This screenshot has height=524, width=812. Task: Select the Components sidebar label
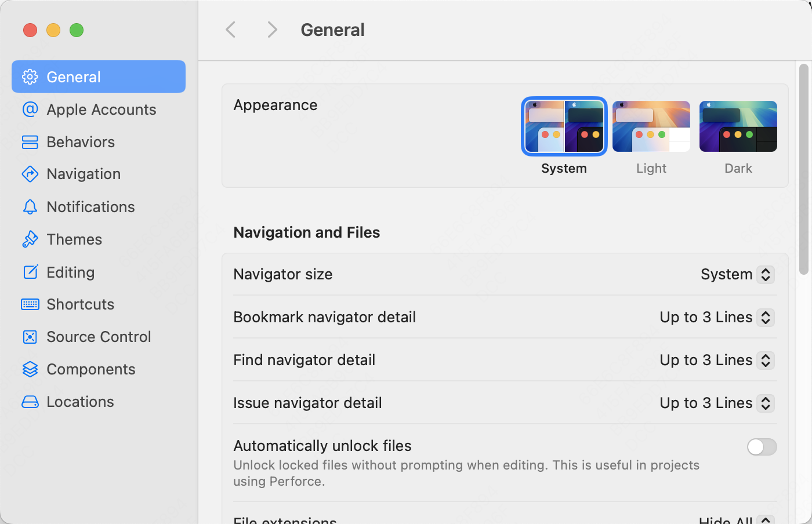(x=90, y=369)
